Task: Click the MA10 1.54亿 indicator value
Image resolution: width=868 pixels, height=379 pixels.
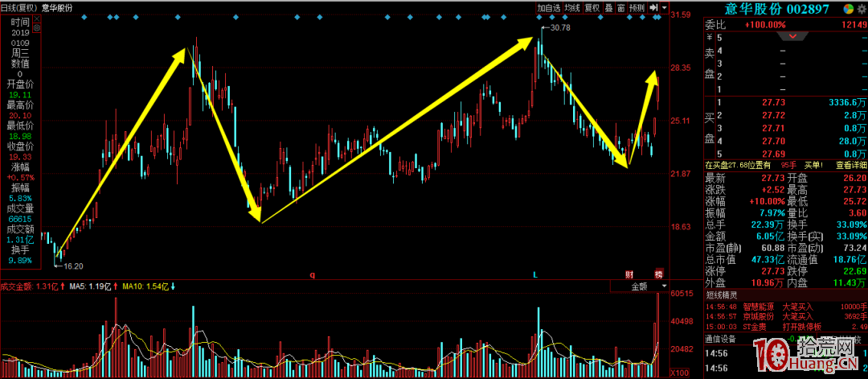Action: 146,286
